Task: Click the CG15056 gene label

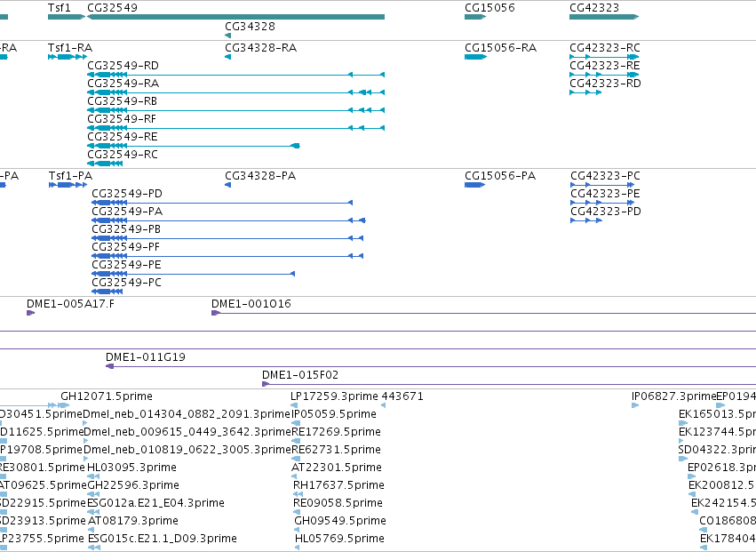Action: (489, 8)
